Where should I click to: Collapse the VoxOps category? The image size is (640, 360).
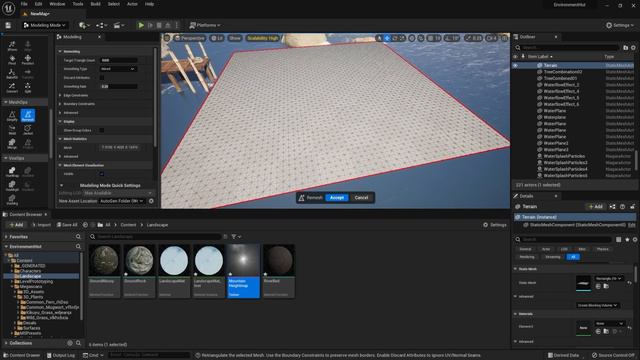pos(6,158)
